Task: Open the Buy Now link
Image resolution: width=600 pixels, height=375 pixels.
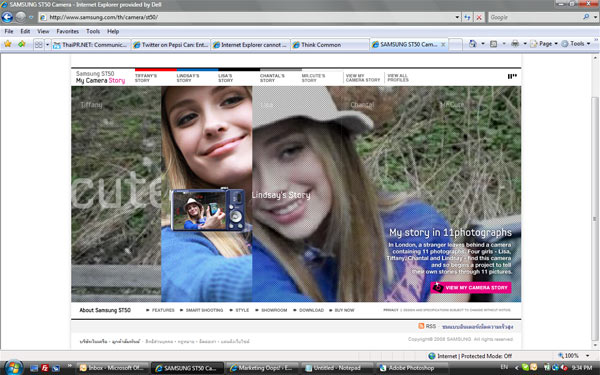Action: pos(344,310)
